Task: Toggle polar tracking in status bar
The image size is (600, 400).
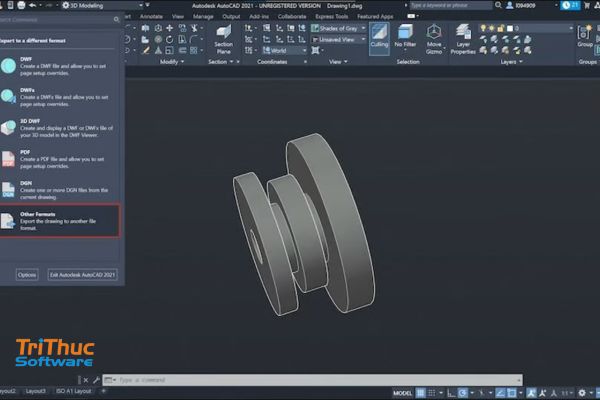Action: (x=463, y=393)
